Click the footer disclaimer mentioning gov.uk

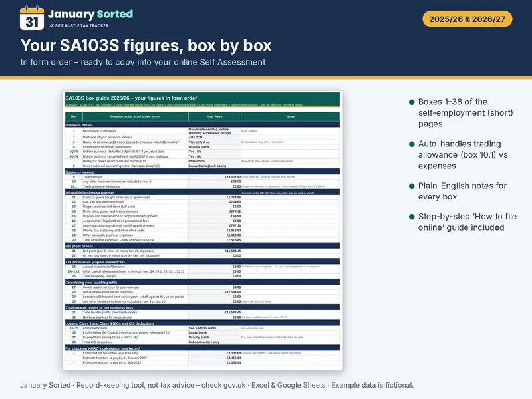click(217, 385)
